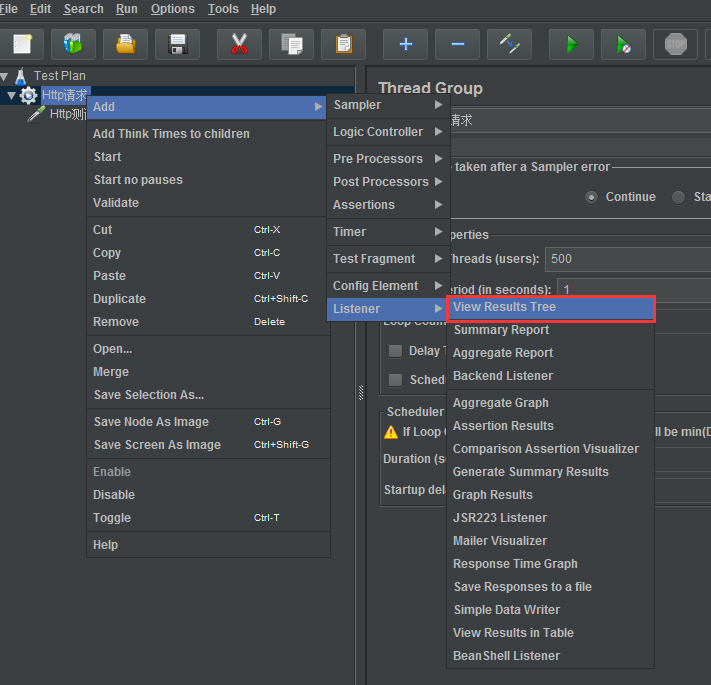Click the green Start run icon
Viewport: 711px width, 685px height.
571,44
